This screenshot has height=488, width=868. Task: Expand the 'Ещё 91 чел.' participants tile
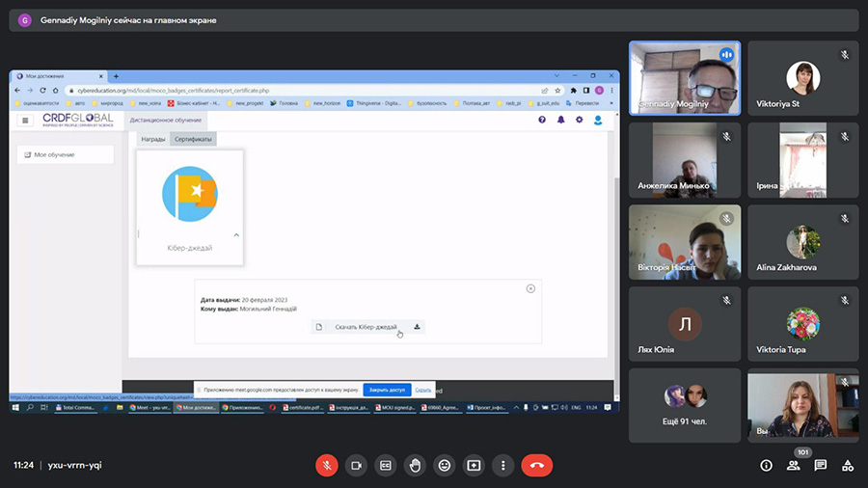click(x=685, y=405)
